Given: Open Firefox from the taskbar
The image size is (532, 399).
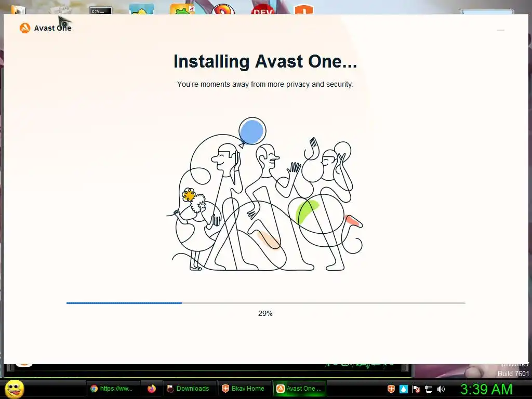Looking at the screenshot, I should 152,389.
